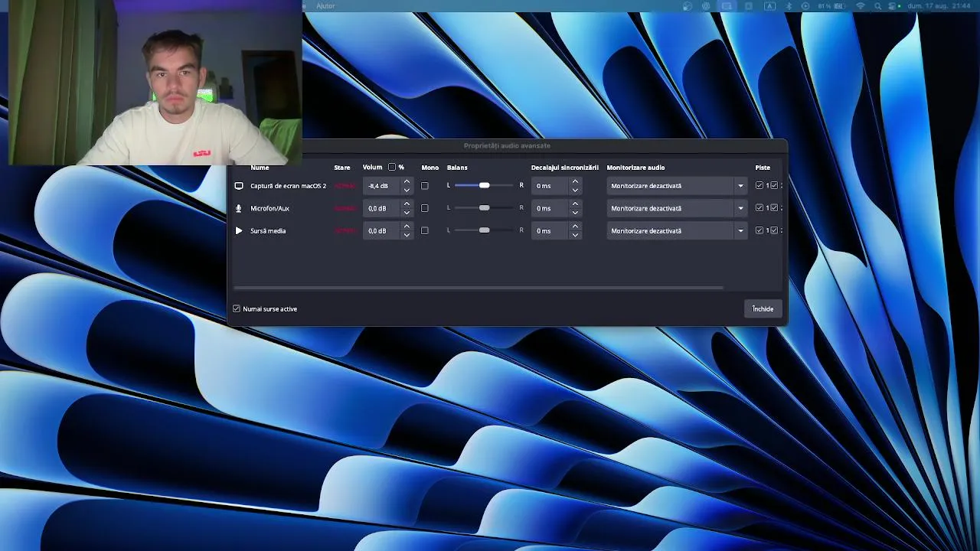Uncheck track 1 for Sursă media
Viewport: 980px width, 551px height.
click(x=759, y=230)
